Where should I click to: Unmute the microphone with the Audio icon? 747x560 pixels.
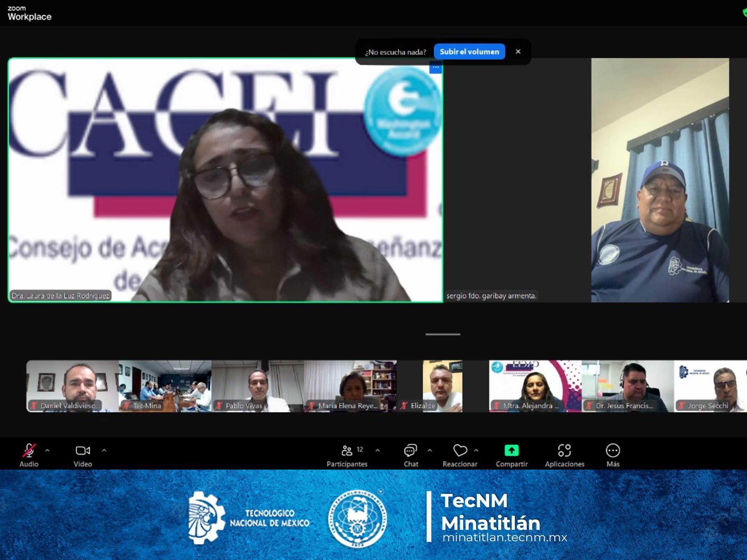click(29, 451)
